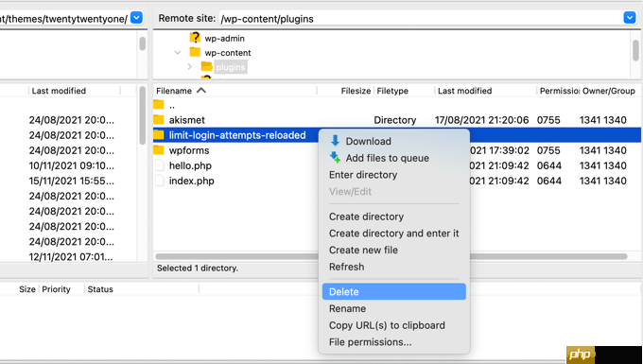Click the queue Status column header

[100, 289]
